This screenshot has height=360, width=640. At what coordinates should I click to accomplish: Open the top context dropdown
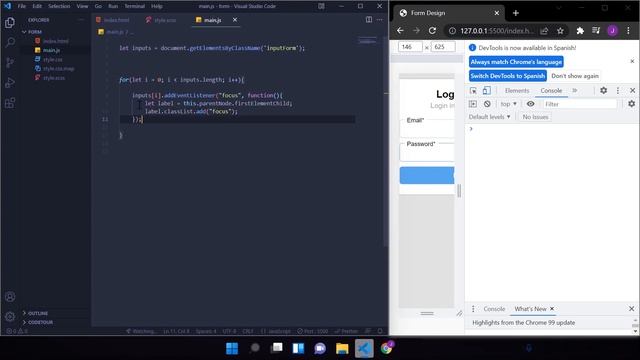(x=509, y=104)
